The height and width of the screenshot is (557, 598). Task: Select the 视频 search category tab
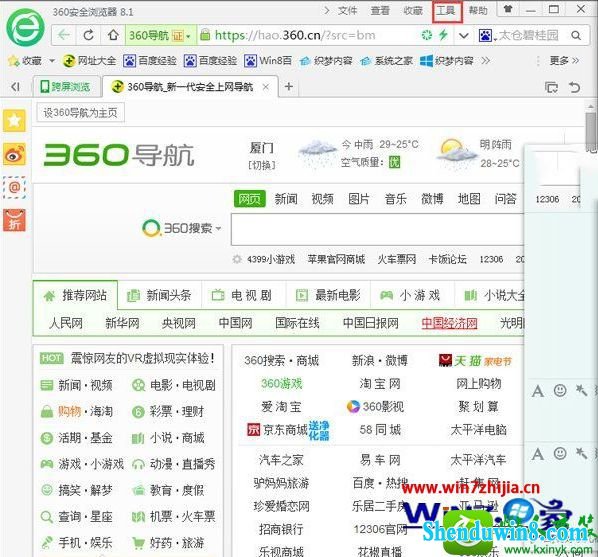[x=322, y=199]
